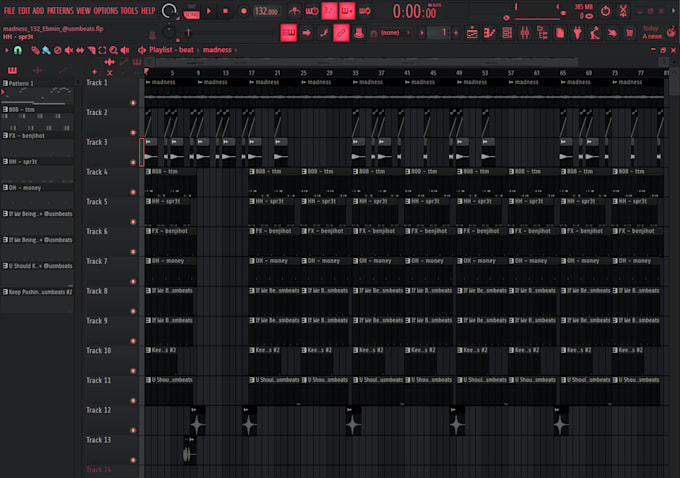Viewport: 680px width, 478px height.
Task: Click the document icon in toolbar
Action: [560, 33]
